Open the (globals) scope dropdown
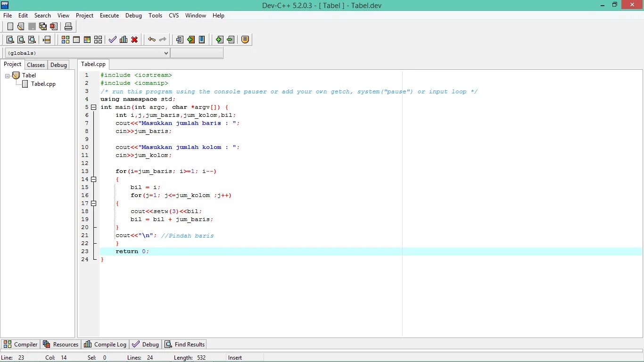This screenshot has height=362, width=644. tap(87, 53)
